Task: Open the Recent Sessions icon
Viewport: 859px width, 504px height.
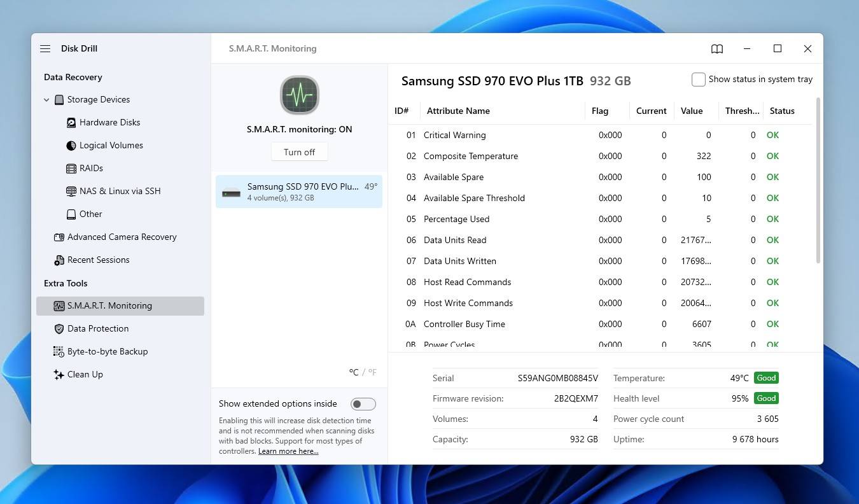Action: [x=59, y=260]
